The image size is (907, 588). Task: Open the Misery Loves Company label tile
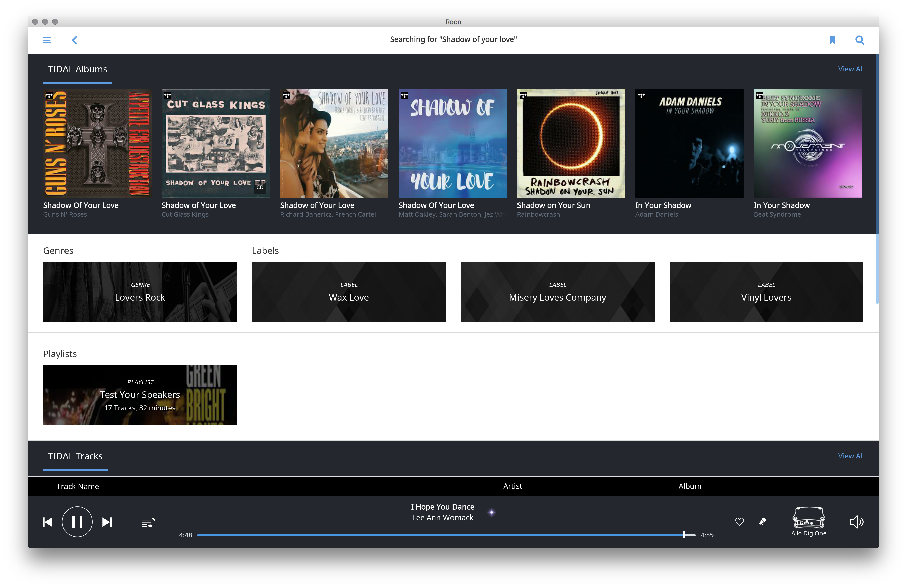coord(558,292)
